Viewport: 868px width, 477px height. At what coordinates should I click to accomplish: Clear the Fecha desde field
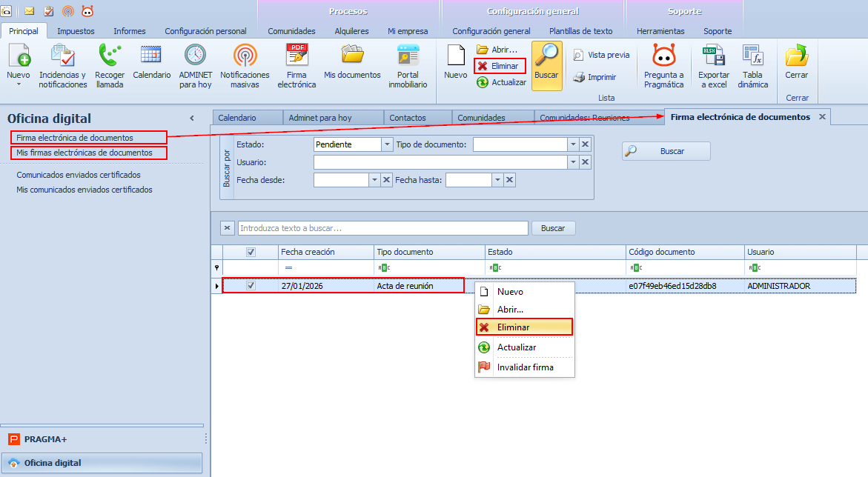387,180
